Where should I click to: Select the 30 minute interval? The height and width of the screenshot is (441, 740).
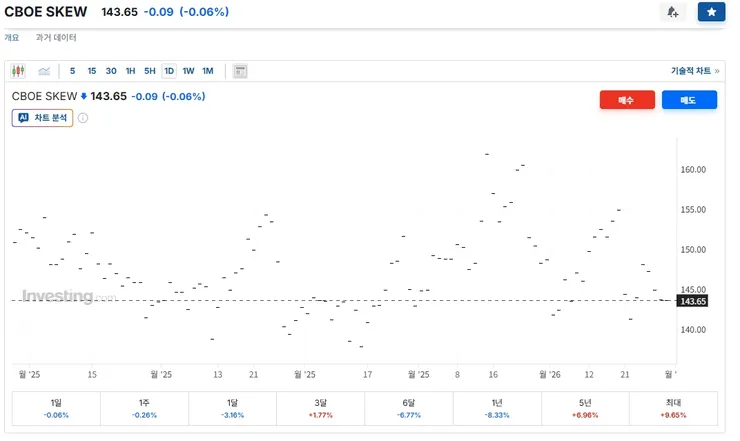[x=111, y=71]
